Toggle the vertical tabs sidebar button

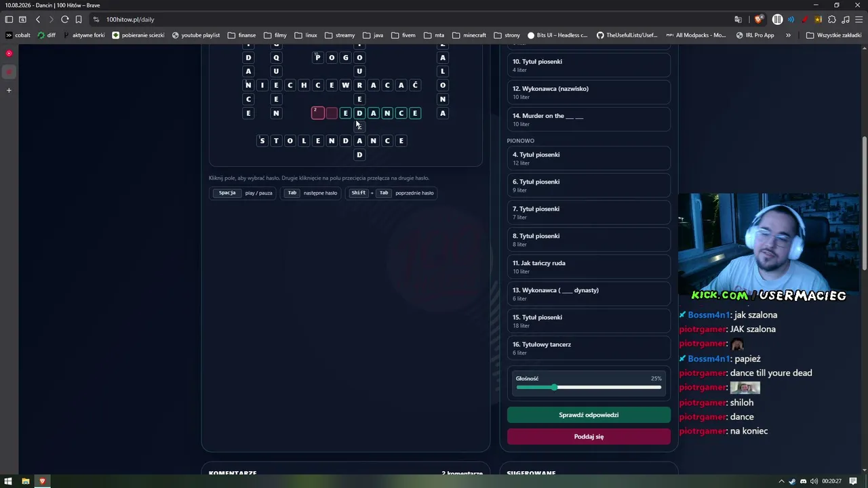point(9,20)
